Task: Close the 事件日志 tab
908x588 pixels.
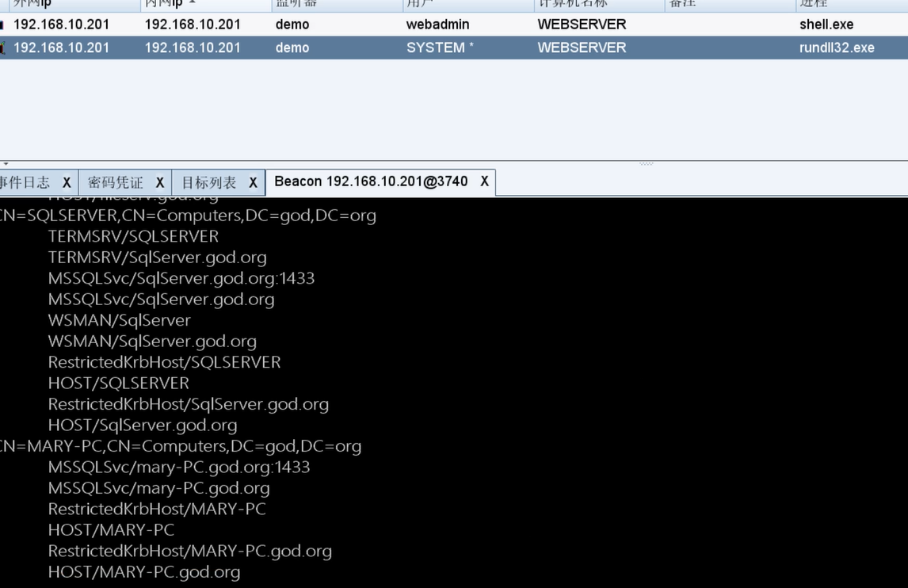Action: (x=67, y=183)
